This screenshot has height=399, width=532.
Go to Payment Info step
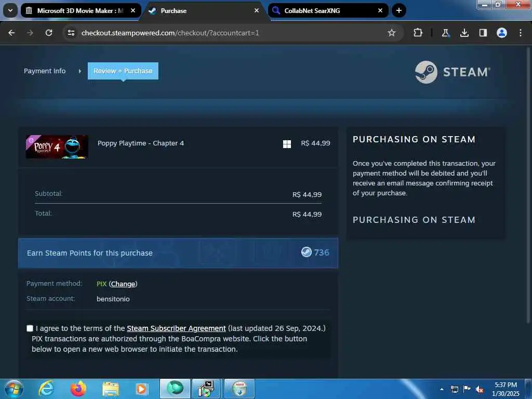click(x=45, y=71)
